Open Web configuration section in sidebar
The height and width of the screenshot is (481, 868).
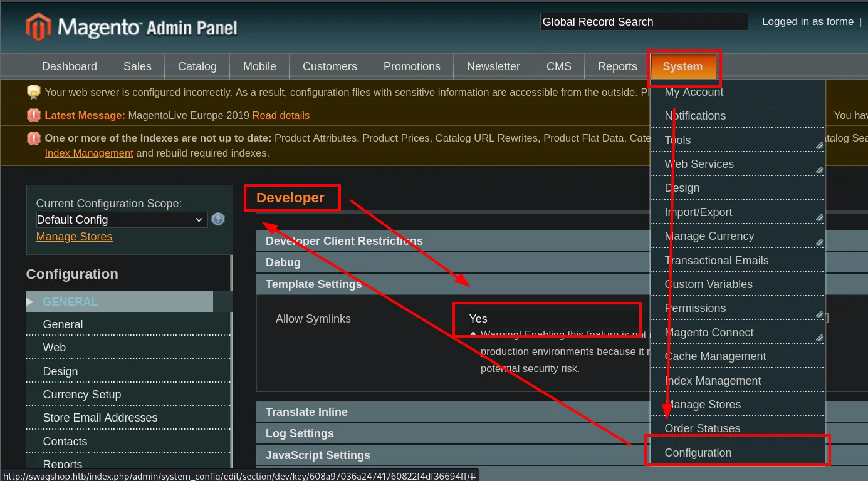128,348
